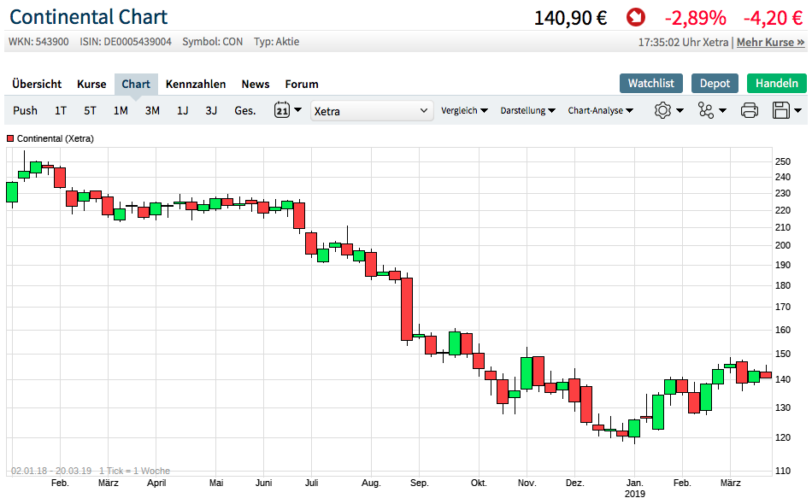Click the save floppy disk icon
The image size is (812, 504).
[780, 110]
